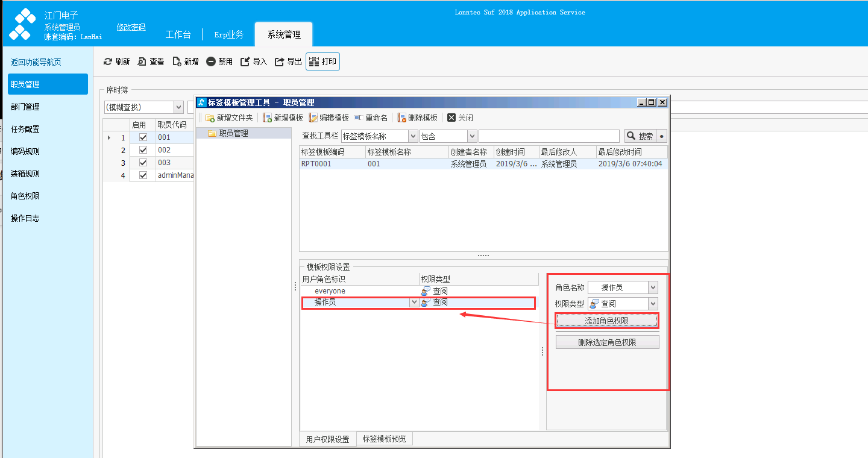Expand dropdown arrow in 操作员 grid row
868x458 pixels.
point(414,303)
